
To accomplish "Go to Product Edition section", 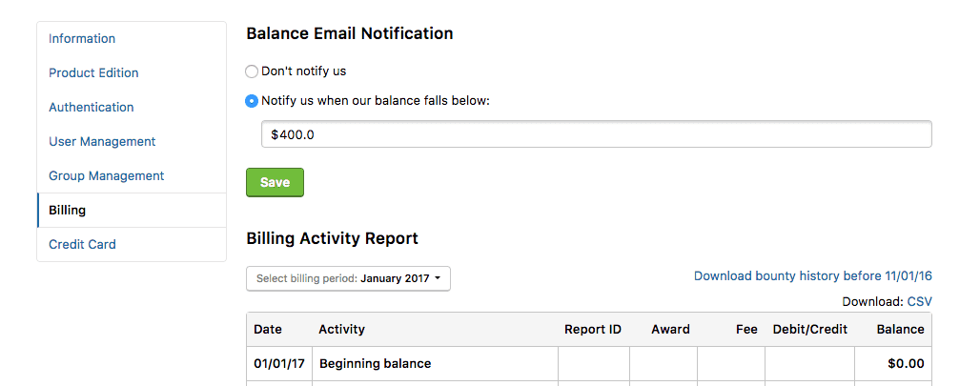I will pos(93,73).
